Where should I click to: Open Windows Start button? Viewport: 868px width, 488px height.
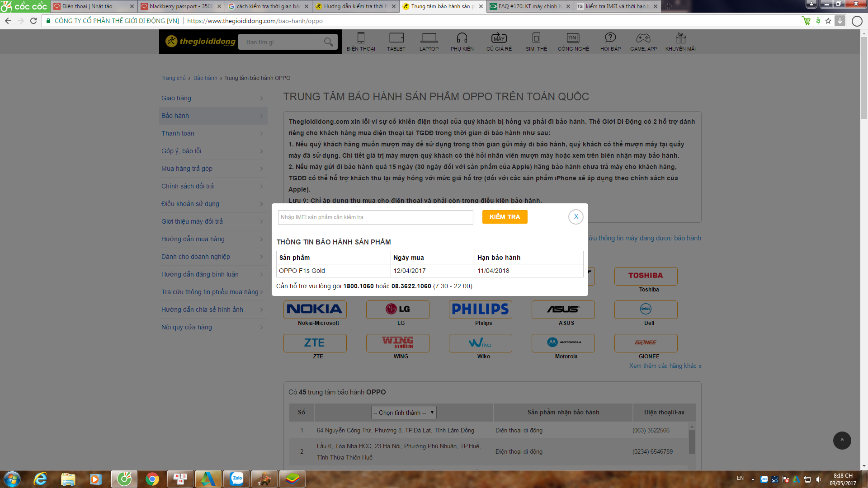(12, 479)
